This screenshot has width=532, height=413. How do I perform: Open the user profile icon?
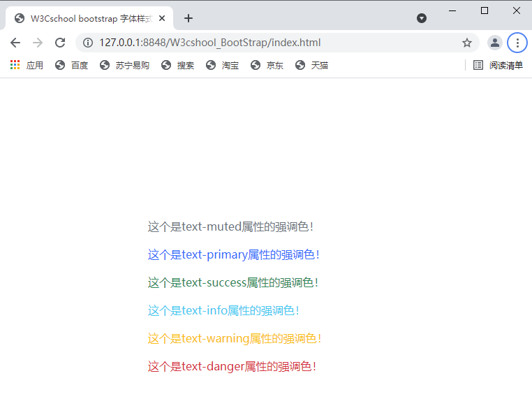pyautogui.click(x=495, y=43)
